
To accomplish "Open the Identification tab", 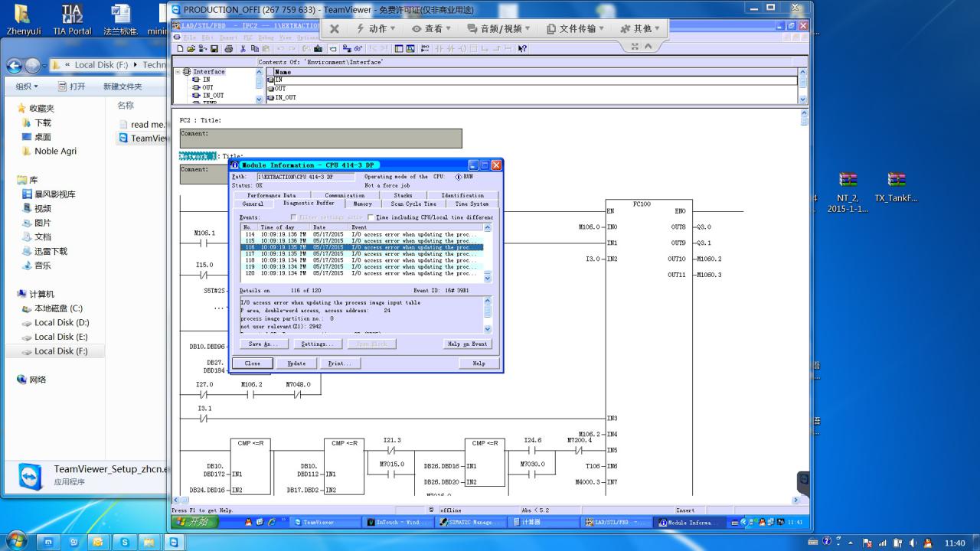I will (x=462, y=195).
